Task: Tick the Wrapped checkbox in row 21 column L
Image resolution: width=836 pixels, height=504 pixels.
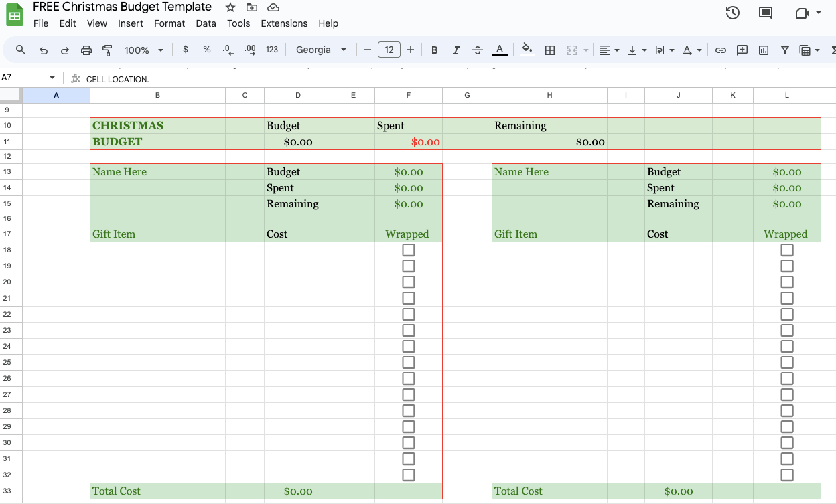Action: pos(787,298)
